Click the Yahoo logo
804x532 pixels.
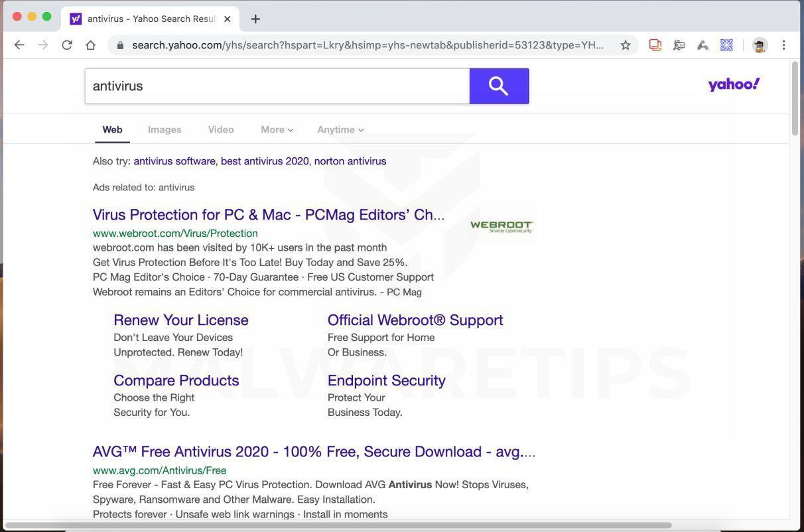pos(734,84)
